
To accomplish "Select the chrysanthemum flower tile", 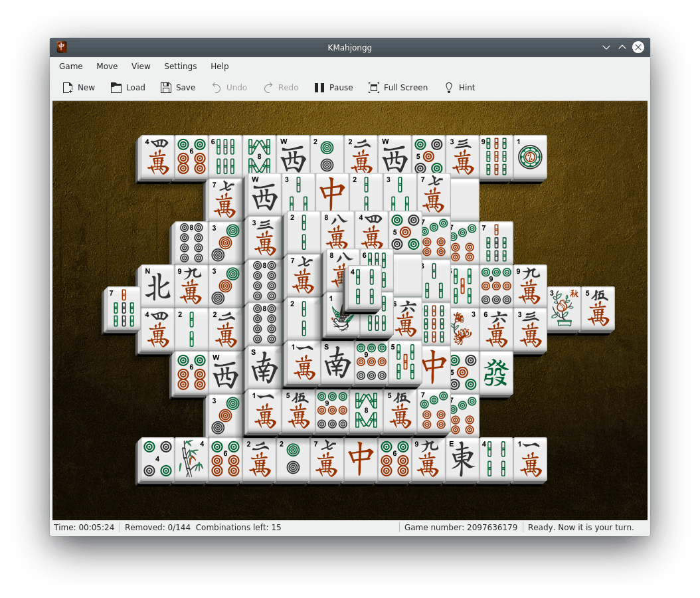I will (464, 329).
